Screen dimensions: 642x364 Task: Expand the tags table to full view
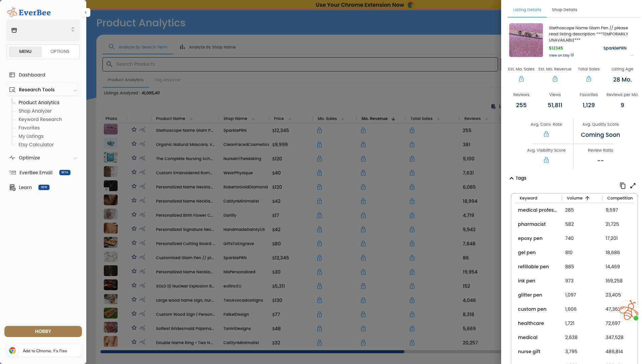point(633,186)
